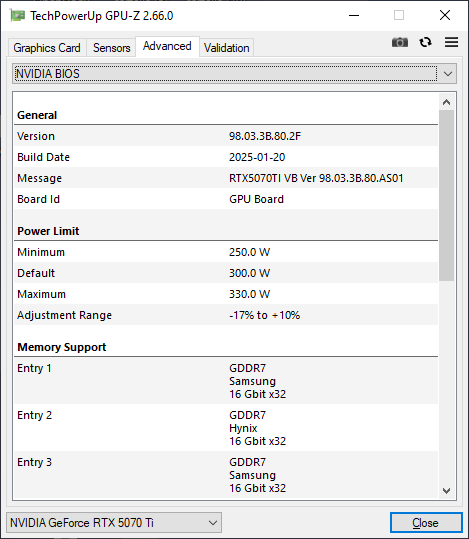Open the NVIDIA BIOS dropdown
The width and height of the screenshot is (469, 539).
tap(234, 74)
